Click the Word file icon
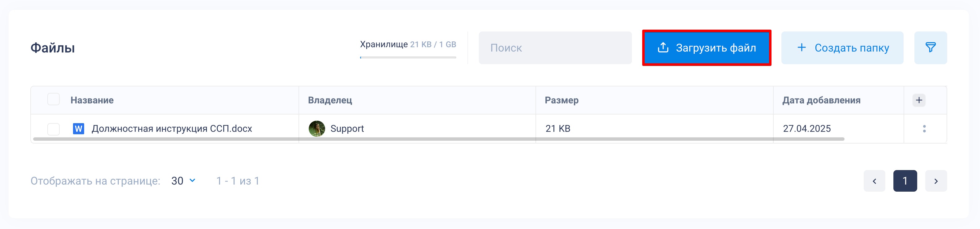980x229 pixels. pos(78,129)
